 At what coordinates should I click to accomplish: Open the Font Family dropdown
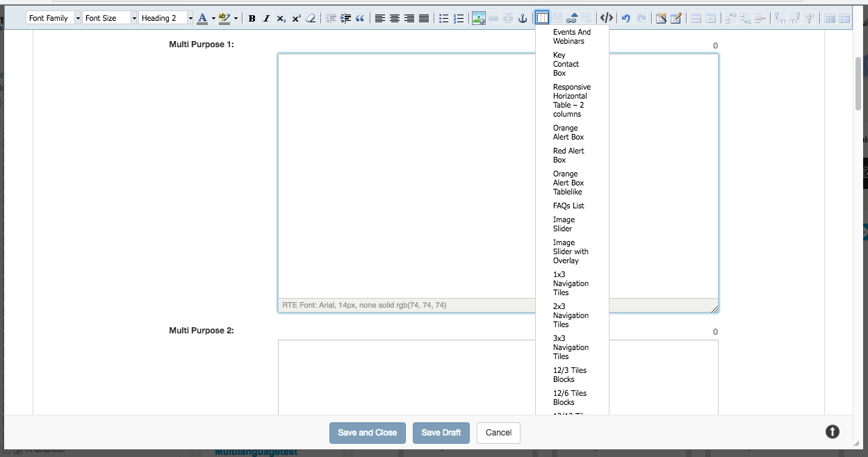pyautogui.click(x=54, y=18)
